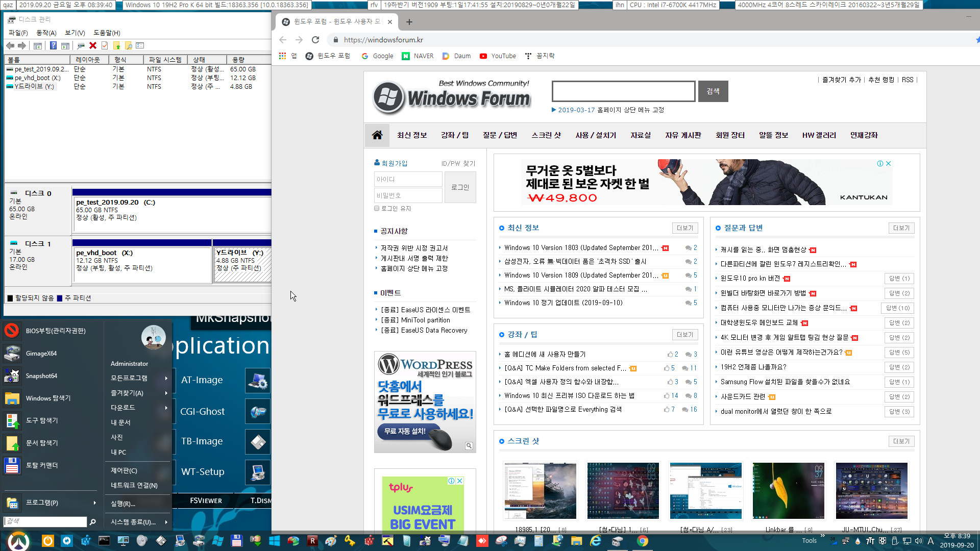The image size is (980, 551).
Task: Click the FSViewer icon in menu
Action: pyautogui.click(x=204, y=500)
